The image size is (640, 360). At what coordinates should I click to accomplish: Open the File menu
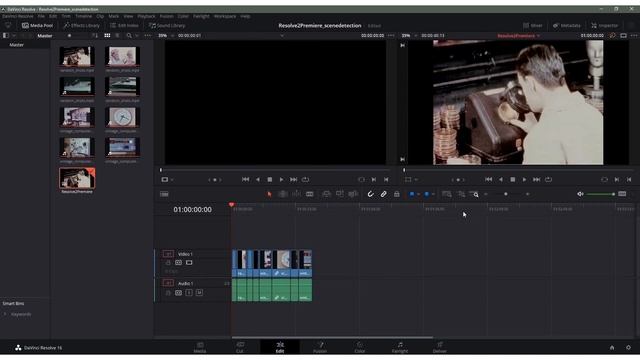tap(41, 16)
